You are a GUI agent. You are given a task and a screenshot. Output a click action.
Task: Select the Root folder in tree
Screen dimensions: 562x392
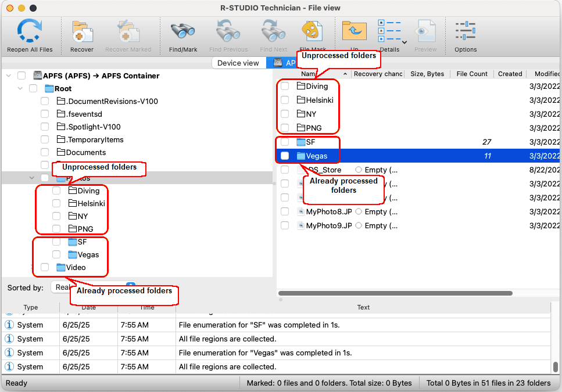point(63,88)
